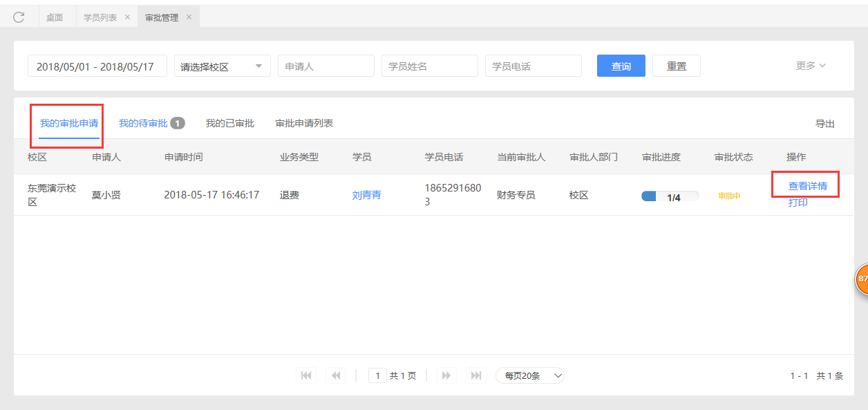Click the 1/4 approval progress bar
The height and width of the screenshot is (410, 868).
[670, 196]
